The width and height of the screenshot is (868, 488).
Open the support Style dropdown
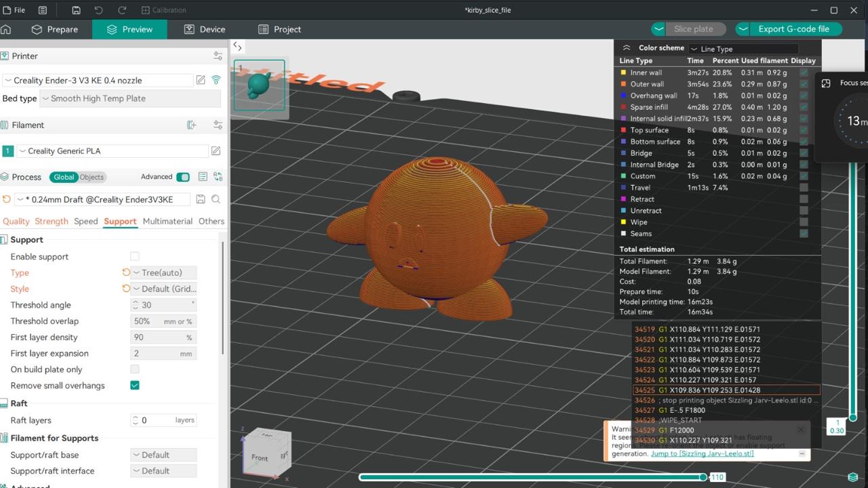pos(163,289)
